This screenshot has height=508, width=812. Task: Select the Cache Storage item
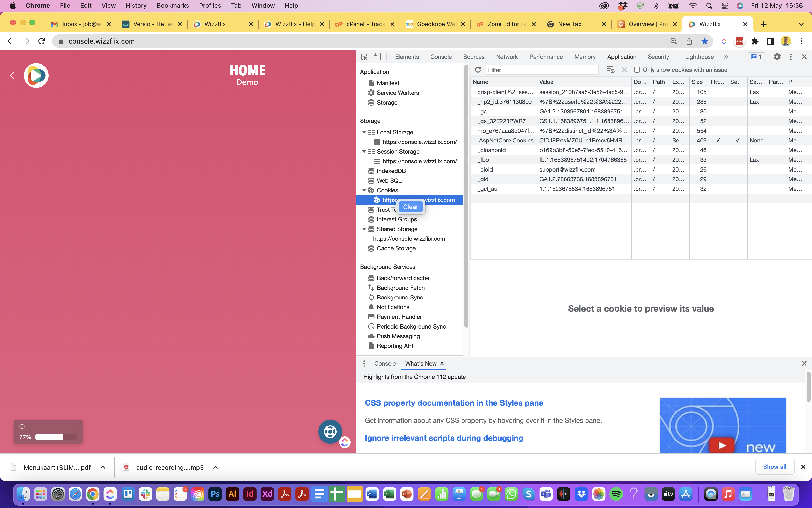[396, 248]
